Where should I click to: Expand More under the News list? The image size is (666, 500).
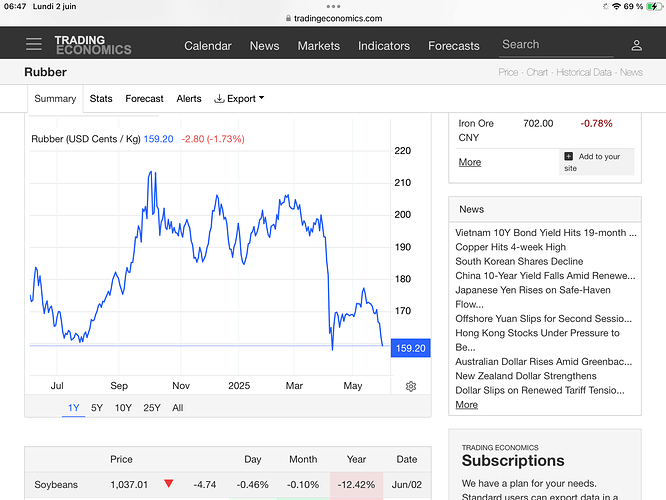pyautogui.click(x=466, y=404)
